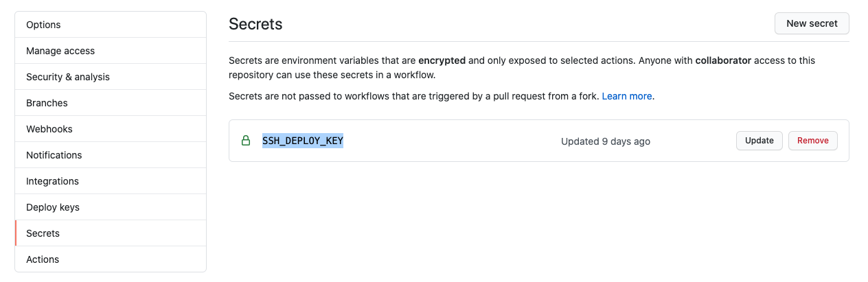Image resolution: width=868 pixels, height=282 pixels.
Task: Open the Options settings page
Action: (43, 25)
